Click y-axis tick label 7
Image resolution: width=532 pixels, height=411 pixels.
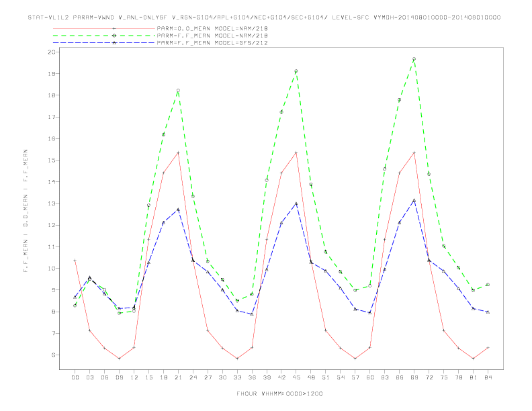point(53,333)
